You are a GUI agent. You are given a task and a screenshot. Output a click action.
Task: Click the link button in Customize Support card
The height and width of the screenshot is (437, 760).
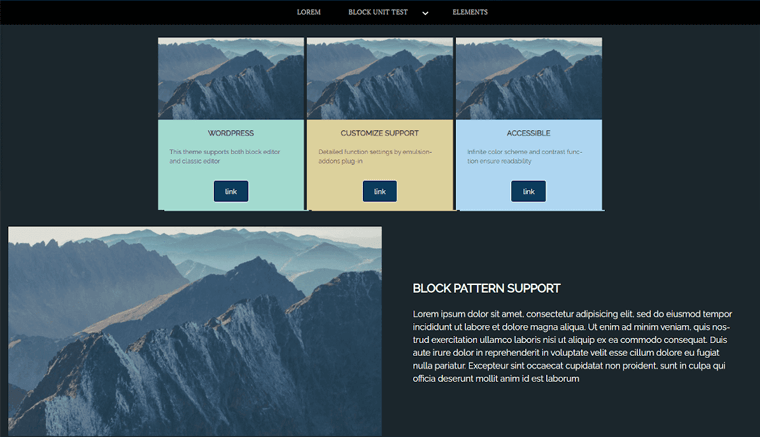(380, 191)
